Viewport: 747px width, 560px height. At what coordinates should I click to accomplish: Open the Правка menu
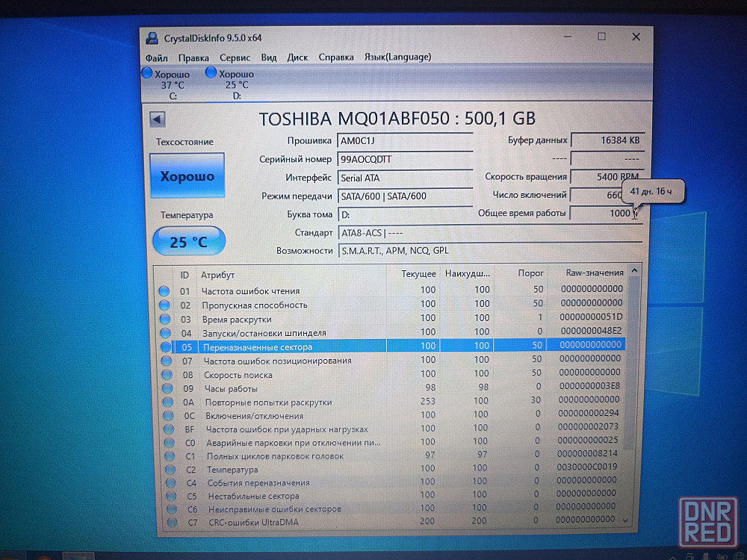click(193, 57)
